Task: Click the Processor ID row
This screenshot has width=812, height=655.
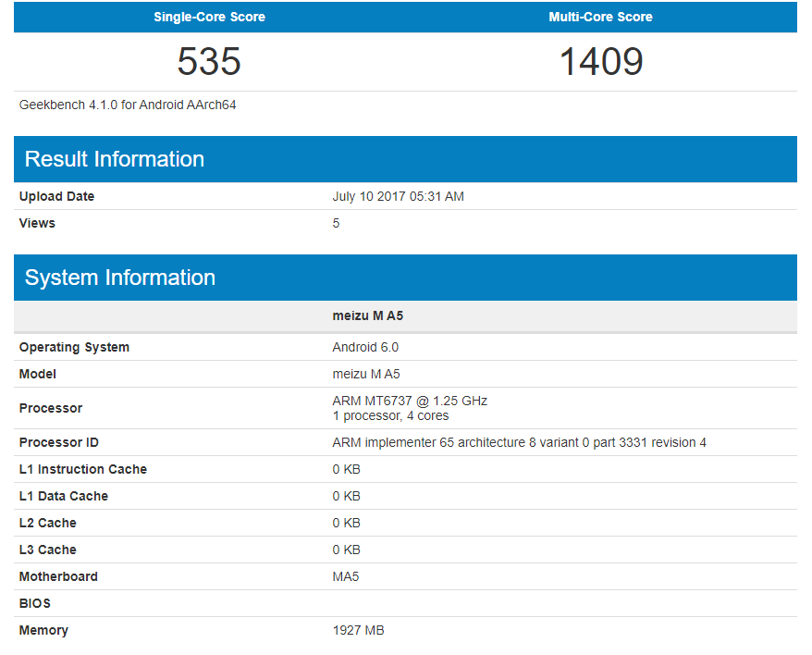Action: (518, 442)
